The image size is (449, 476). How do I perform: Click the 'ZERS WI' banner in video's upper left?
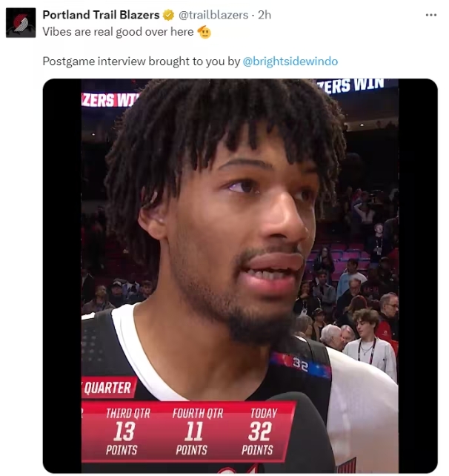[x=110, y=99]
